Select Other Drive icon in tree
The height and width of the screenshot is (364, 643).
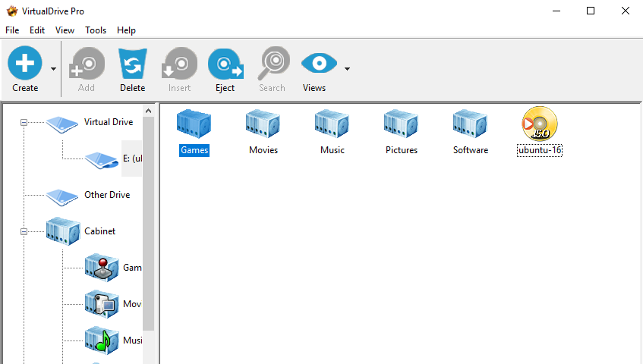coord(62,197)
